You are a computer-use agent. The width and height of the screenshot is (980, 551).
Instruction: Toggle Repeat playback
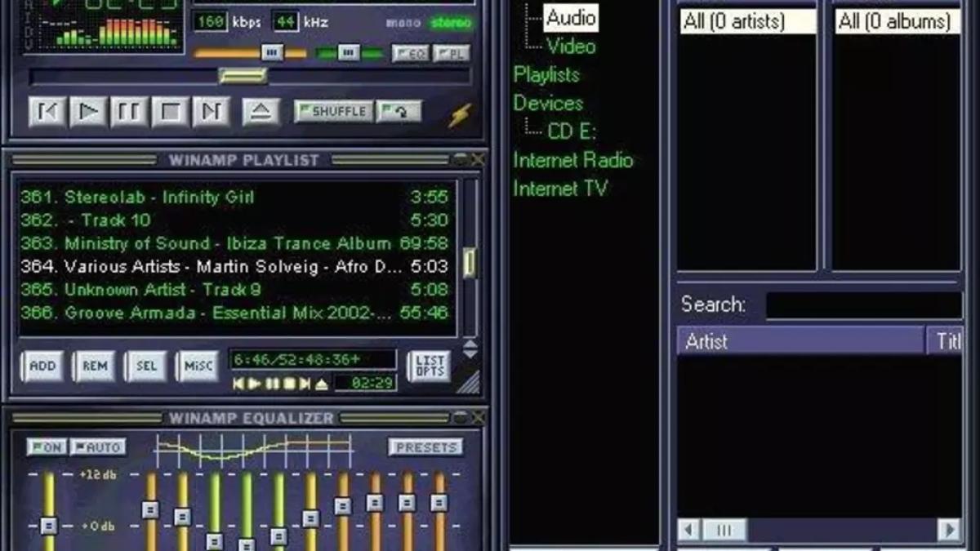tap(399, 110)
